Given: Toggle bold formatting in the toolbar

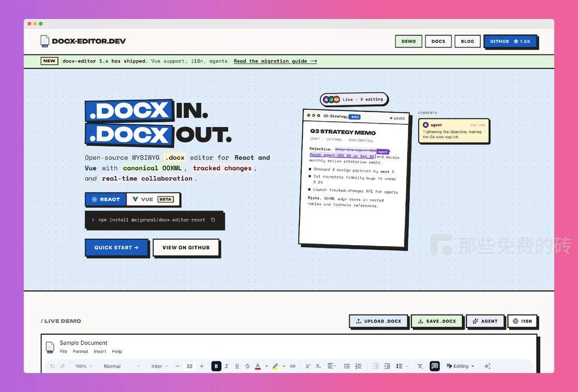Looking at the screenshot, I should click(x=216, y=366).
